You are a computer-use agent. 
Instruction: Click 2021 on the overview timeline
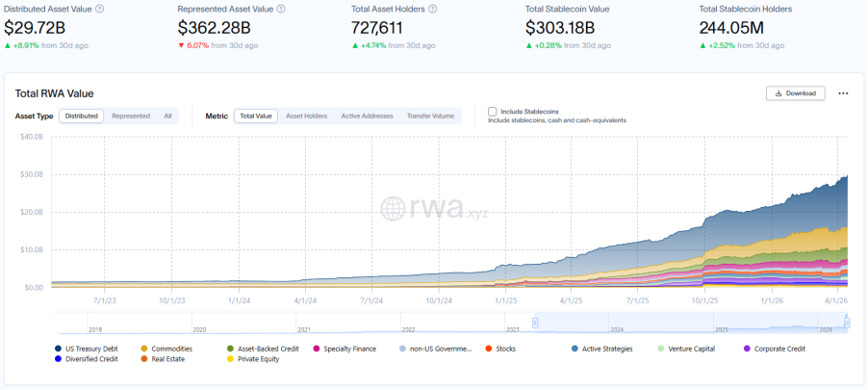(x=303, y=329)
